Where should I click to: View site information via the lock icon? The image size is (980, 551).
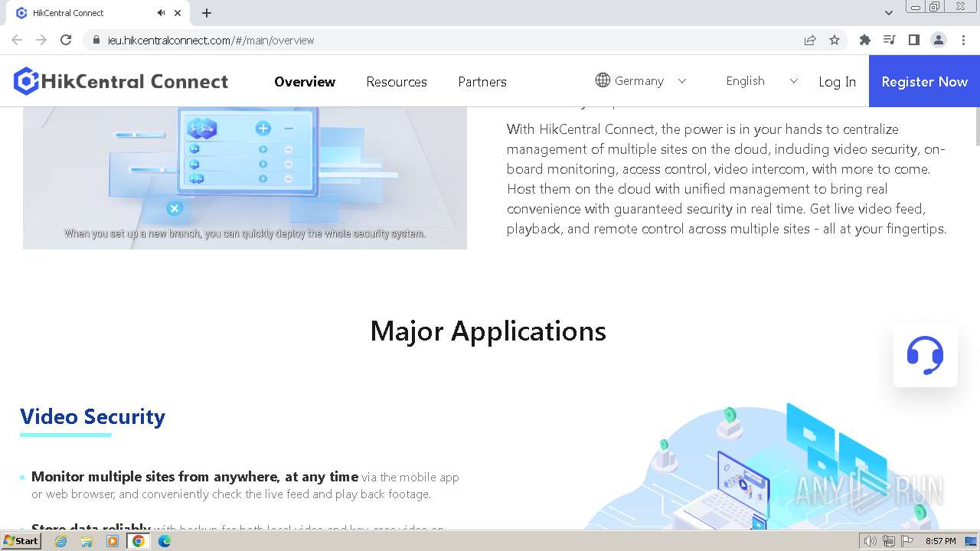click(96, 40)
